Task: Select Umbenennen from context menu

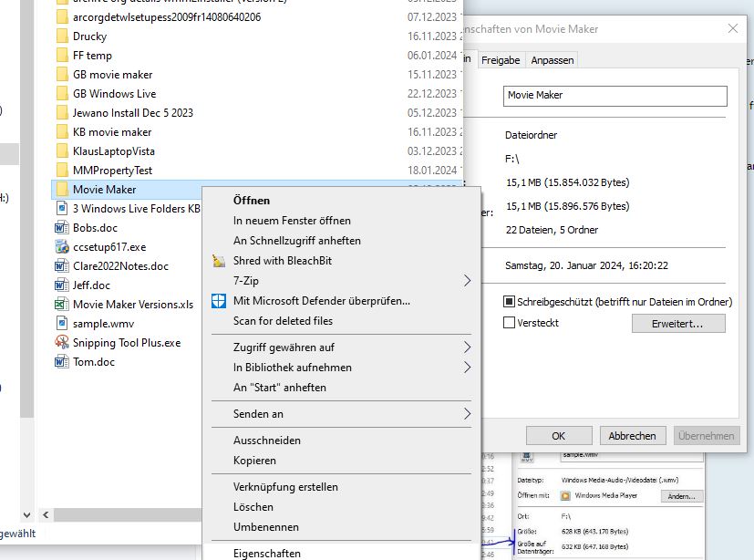Action: click(266, 527)
